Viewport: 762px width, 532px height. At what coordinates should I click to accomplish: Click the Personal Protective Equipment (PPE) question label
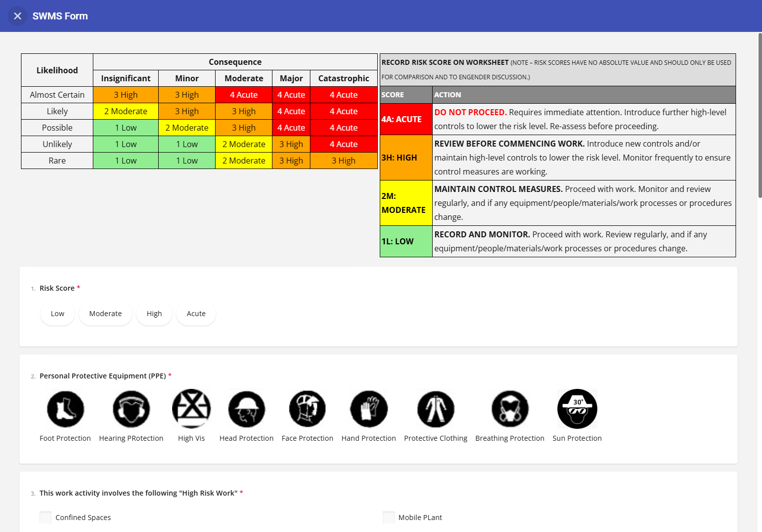[103, 376]
